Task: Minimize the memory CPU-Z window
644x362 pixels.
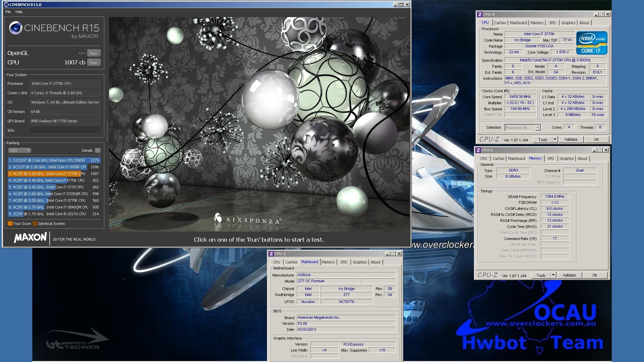Action: point(594,150)
